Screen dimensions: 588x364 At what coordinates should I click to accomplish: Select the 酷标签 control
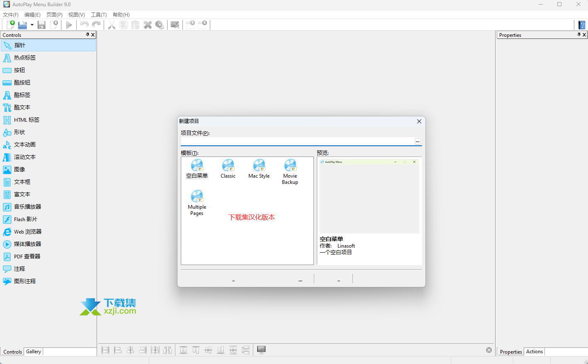pyautogui.click(x=49, y=95)
